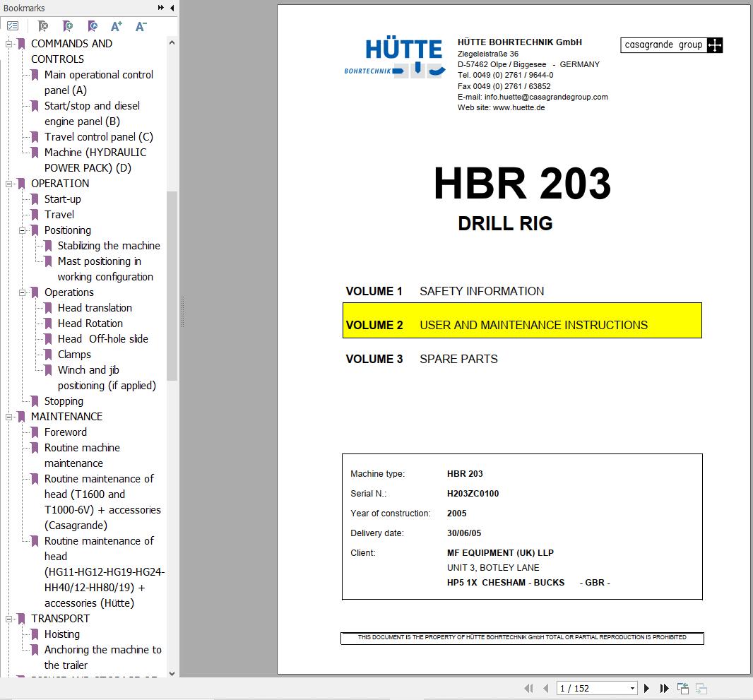Click the new bookmark icon
753x700 pixels.
coord(68,25)
